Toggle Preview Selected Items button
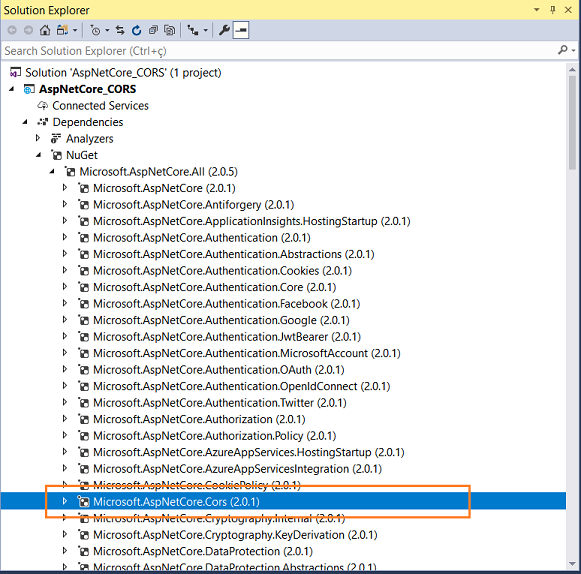 (241, 30)
